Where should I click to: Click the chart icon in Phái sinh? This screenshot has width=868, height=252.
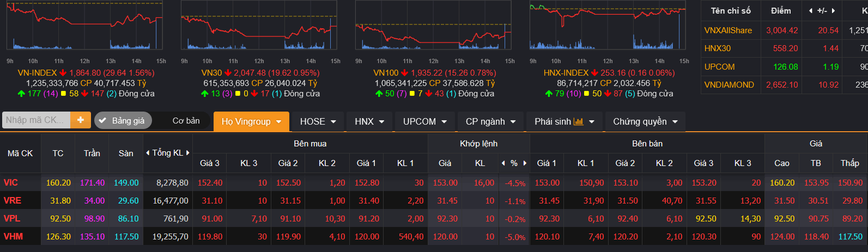tap(579, 121)
